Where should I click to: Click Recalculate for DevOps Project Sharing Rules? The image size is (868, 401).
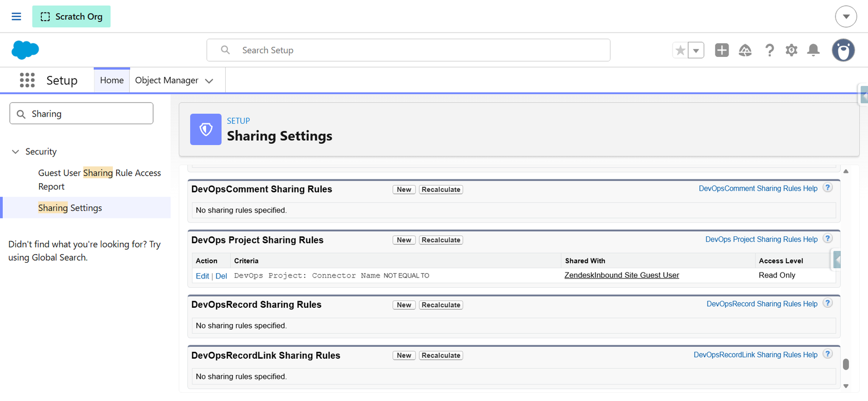pos(441,240)
